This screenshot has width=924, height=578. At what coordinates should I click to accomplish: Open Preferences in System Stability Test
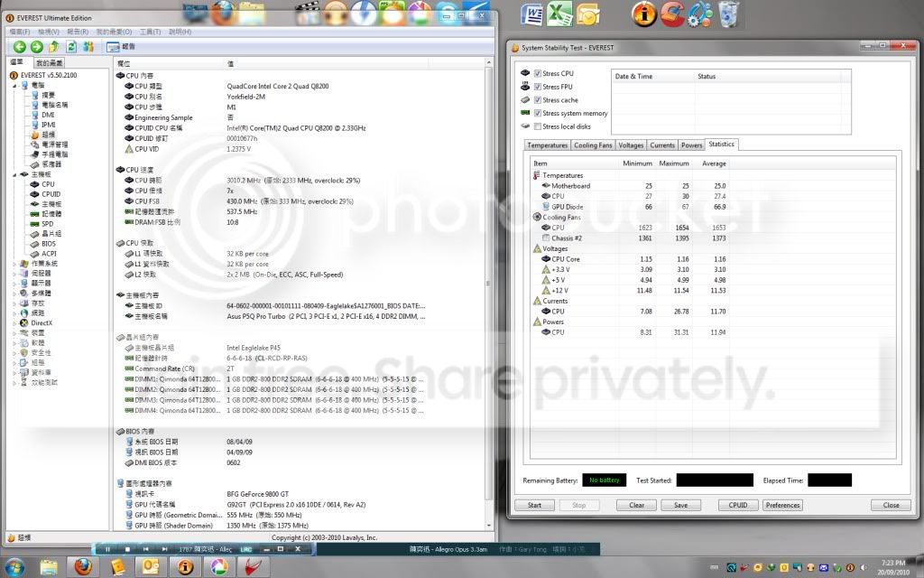click(782, 506)
